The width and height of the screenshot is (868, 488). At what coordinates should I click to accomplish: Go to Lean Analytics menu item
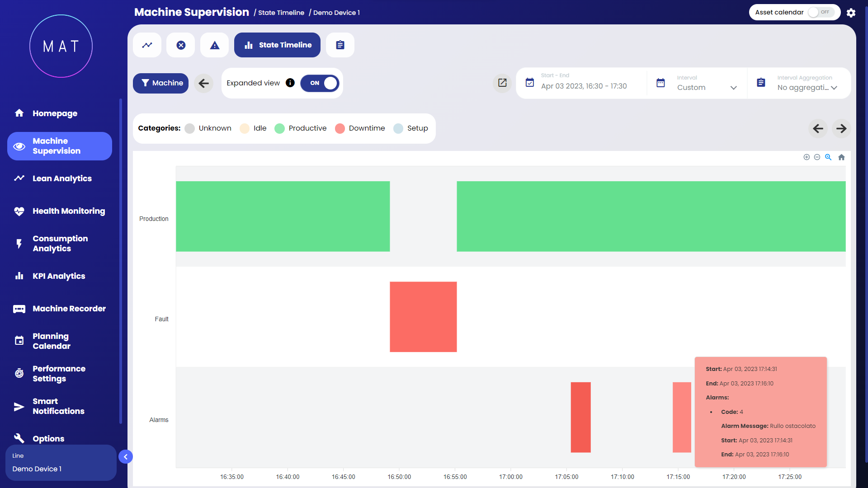(62, 178)
